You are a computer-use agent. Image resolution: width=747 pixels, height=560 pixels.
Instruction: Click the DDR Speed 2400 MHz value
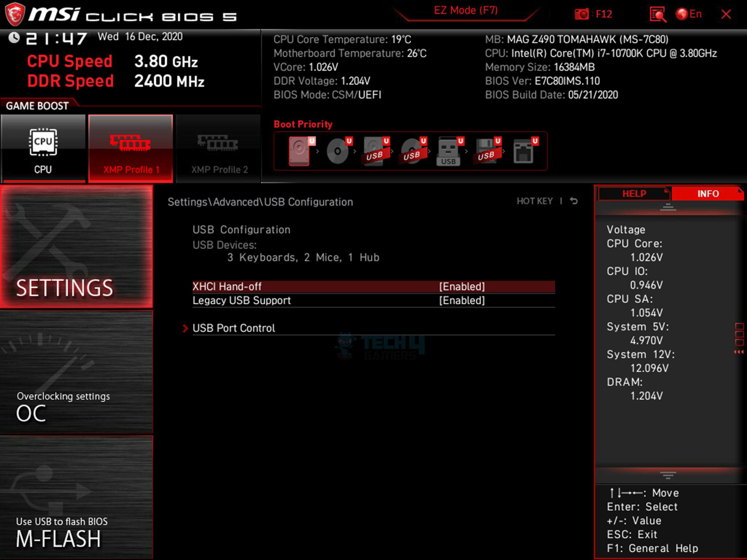169,81
